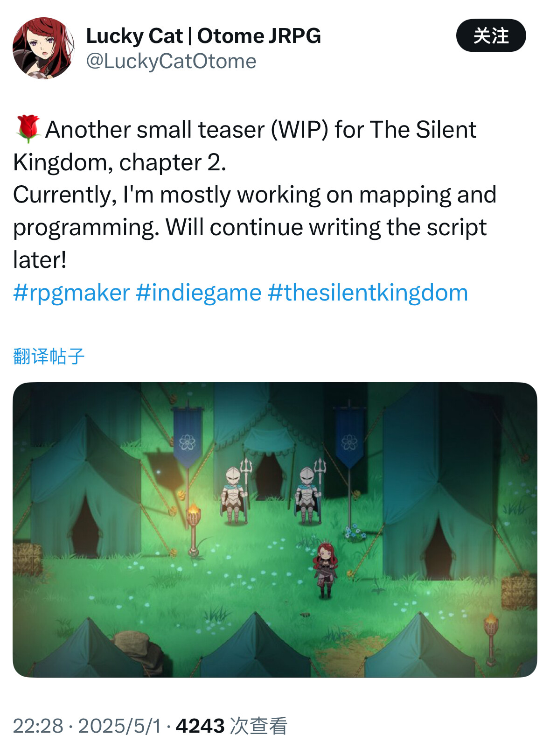
Task: Click the red-haired heroine in the image
Action: pos(325,569)
